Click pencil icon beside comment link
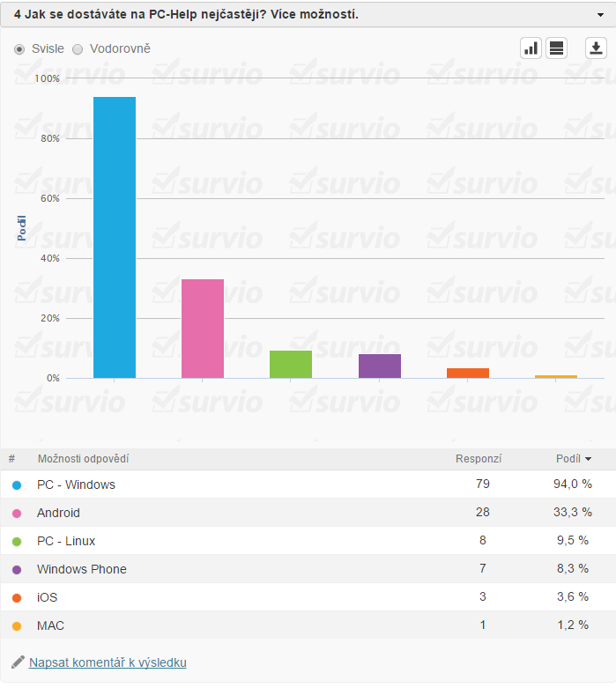The image size is (616, 688). click(18, 662)
